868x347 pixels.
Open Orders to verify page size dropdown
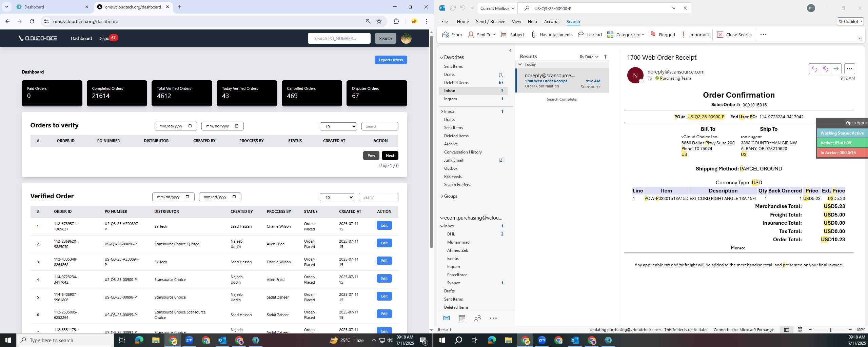tap(338, 126)
